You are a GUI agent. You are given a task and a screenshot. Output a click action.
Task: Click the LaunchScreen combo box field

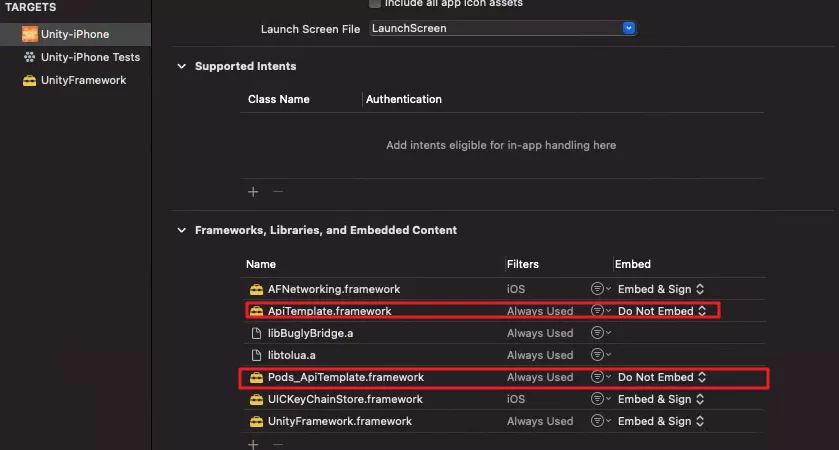click(502, 28)
